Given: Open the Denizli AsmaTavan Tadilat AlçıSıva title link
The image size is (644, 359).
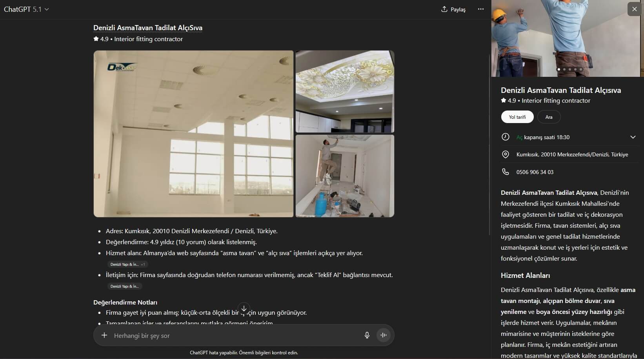Looking at the screenshot, I should 148,28.
